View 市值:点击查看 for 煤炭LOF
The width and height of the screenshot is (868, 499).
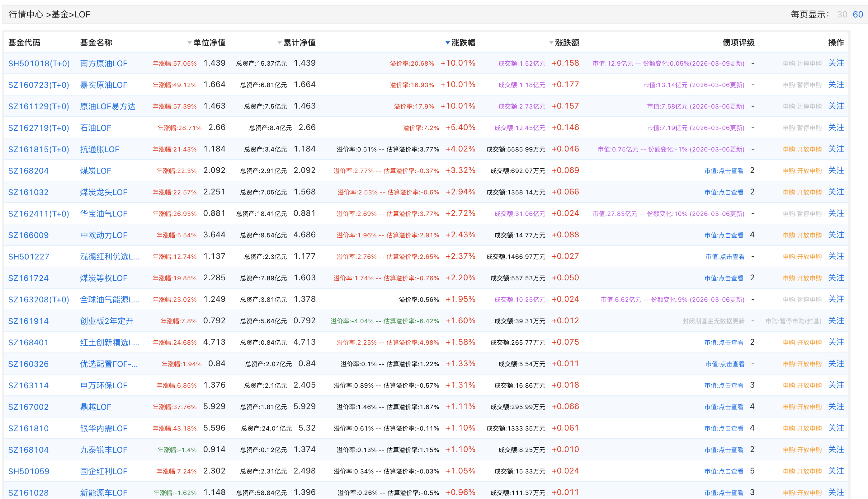tap(724, 171)
